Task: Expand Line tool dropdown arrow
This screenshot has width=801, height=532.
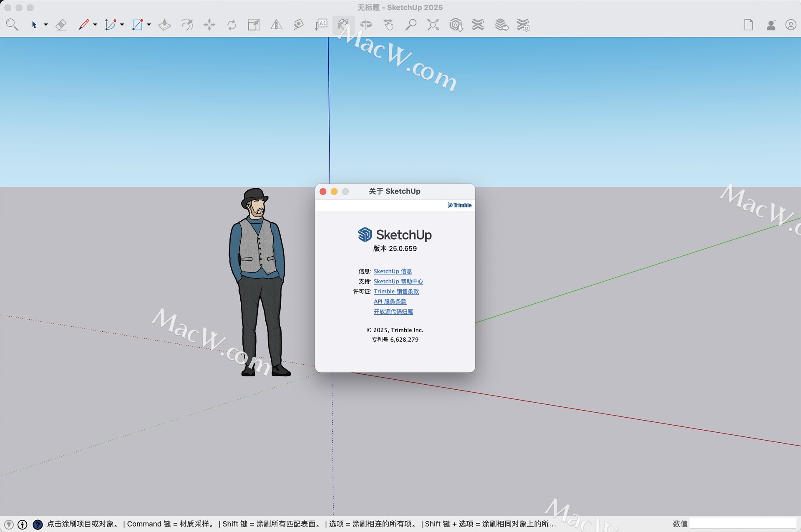Action: tap(95, 25)
